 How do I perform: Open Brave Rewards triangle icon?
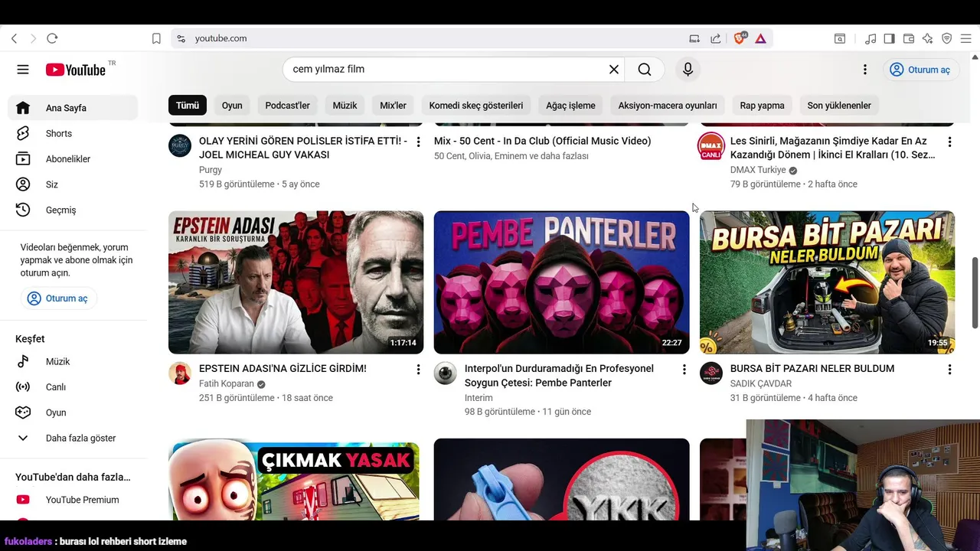pos(760,38)
